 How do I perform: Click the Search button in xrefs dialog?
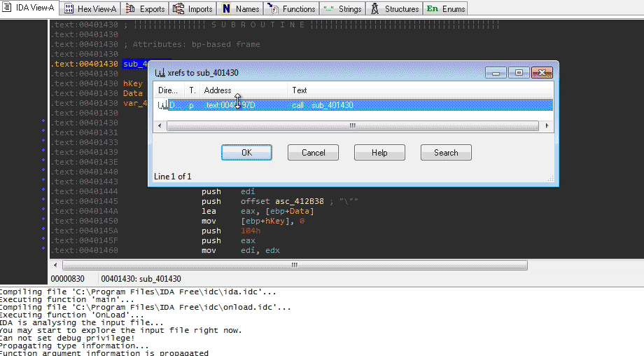446,153
